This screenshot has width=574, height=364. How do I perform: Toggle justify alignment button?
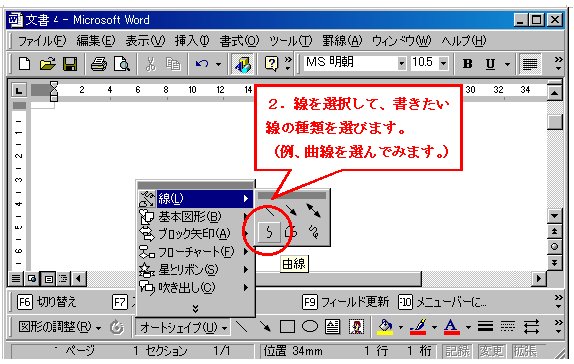tap(530, 64)
